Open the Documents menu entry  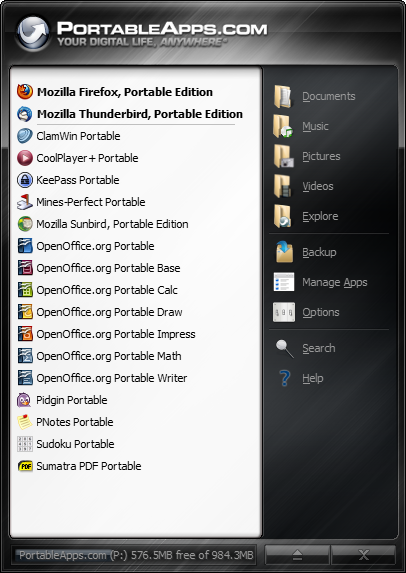329,96
